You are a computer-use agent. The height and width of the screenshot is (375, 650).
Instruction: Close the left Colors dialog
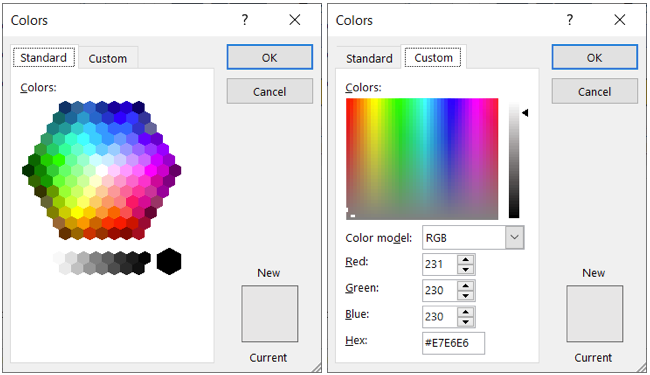(x=295, y=19)
